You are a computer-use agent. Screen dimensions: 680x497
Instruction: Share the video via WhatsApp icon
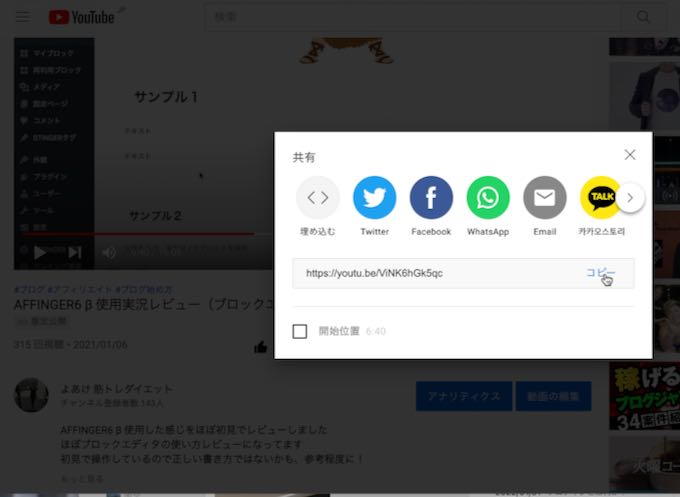(488, 198)
